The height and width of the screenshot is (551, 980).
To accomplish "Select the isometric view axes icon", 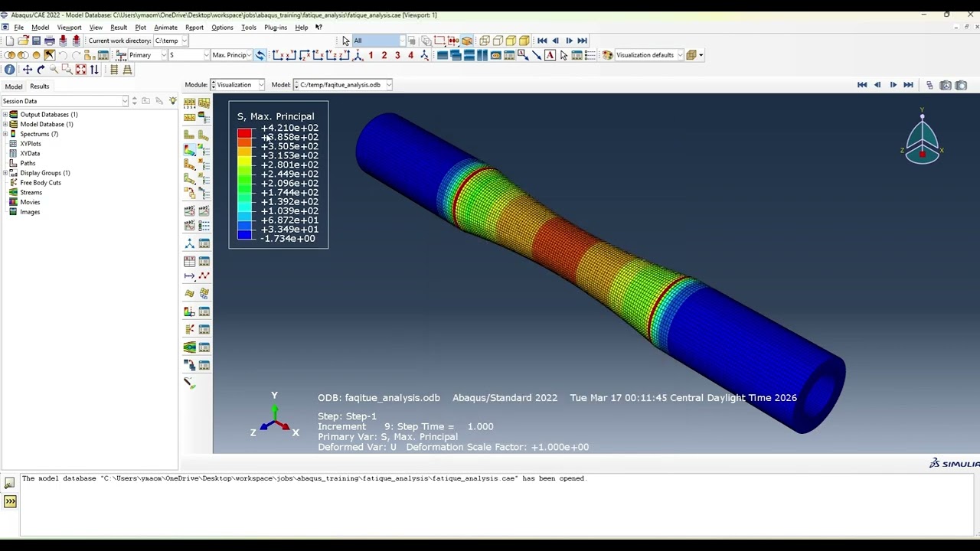I will (x=358, y=55).
